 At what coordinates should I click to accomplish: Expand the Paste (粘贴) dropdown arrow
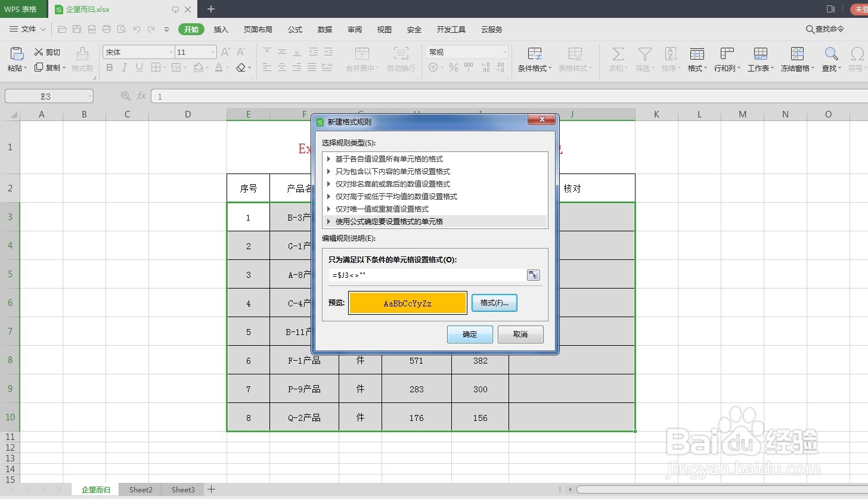[x=26, y=69]
